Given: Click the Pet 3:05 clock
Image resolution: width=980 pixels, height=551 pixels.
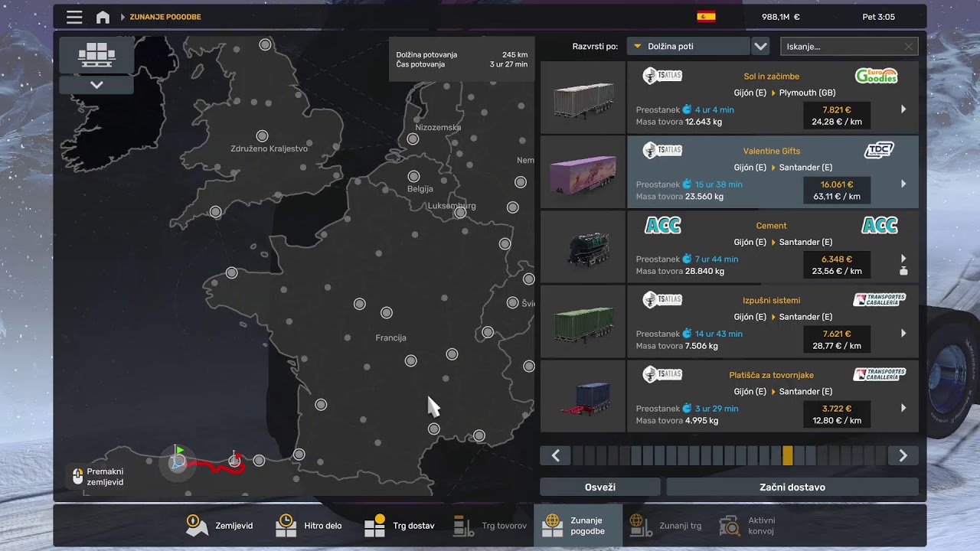Looking at the screenshot, I should pos(878,17).
